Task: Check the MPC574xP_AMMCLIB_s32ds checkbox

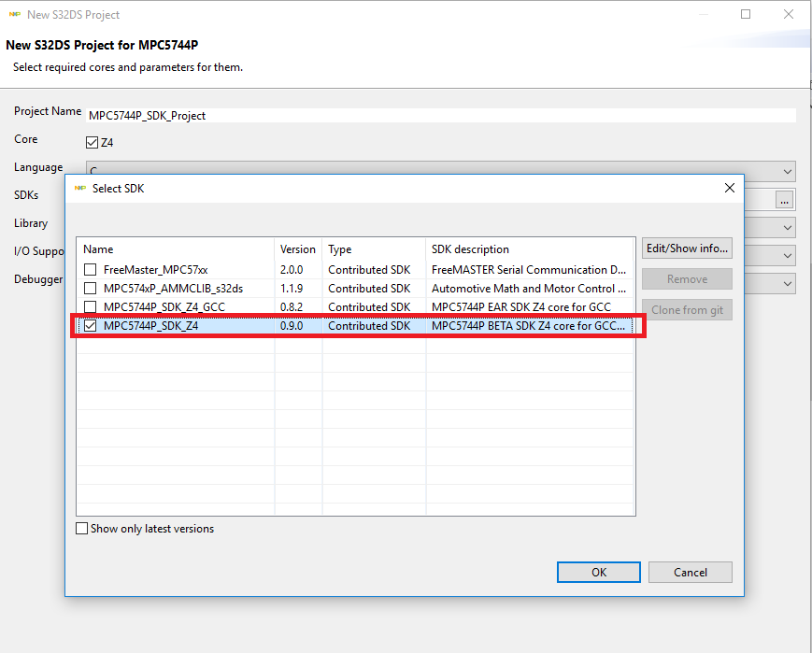Action: (x=91, y=289)
